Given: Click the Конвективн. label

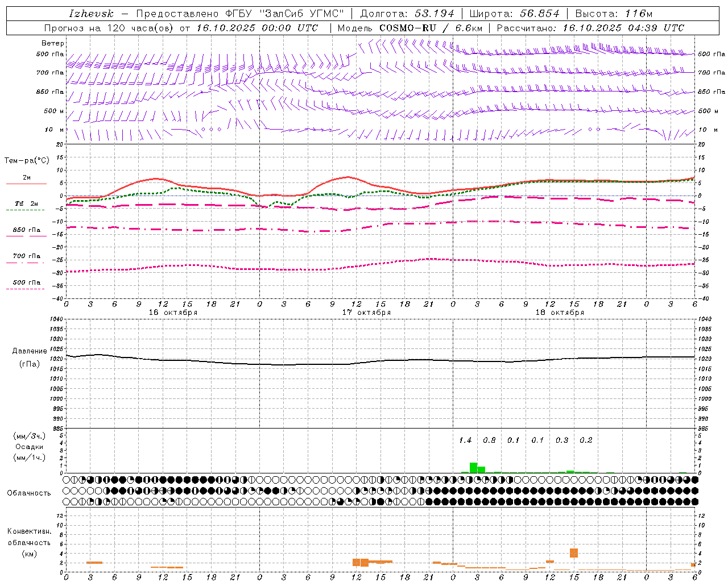Looking at the screenshot, I should tap(29, 531).
